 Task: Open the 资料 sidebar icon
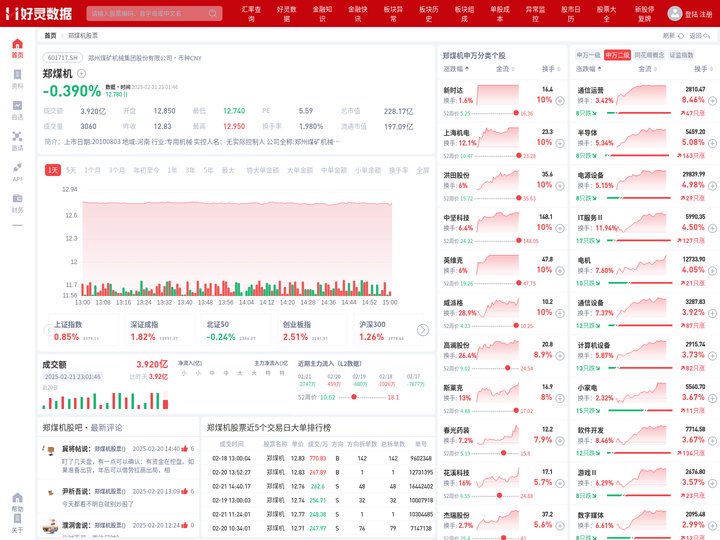[x=17, y=79]
